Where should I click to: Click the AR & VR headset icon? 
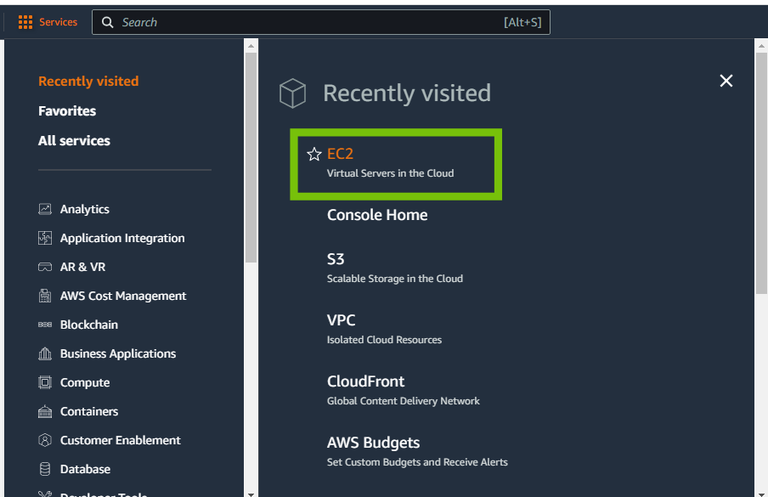pos(45,267)
